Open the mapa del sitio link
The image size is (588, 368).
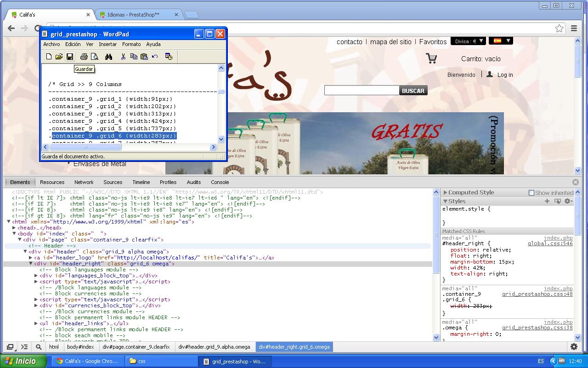pos(391,42)
